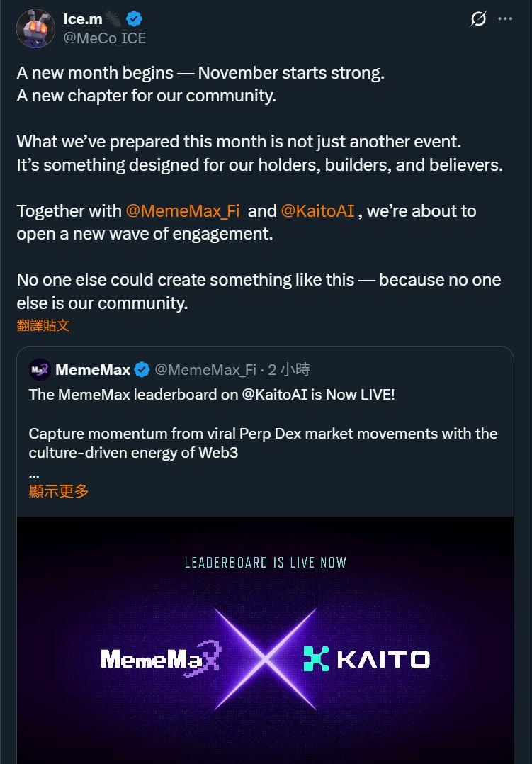
Task: Click the Grok icon at top right
Action: (479, 19)
